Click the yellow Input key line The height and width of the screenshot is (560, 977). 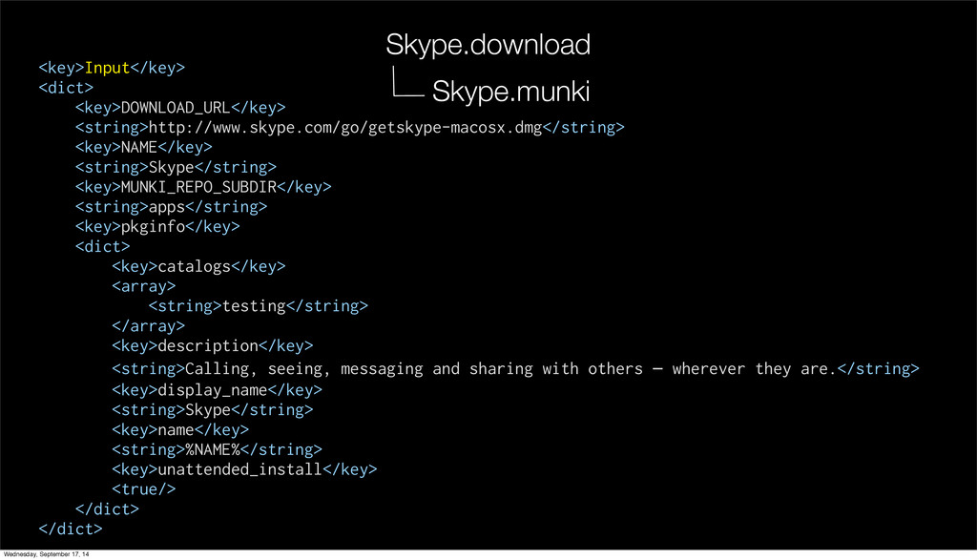click(x=112, y=68)
